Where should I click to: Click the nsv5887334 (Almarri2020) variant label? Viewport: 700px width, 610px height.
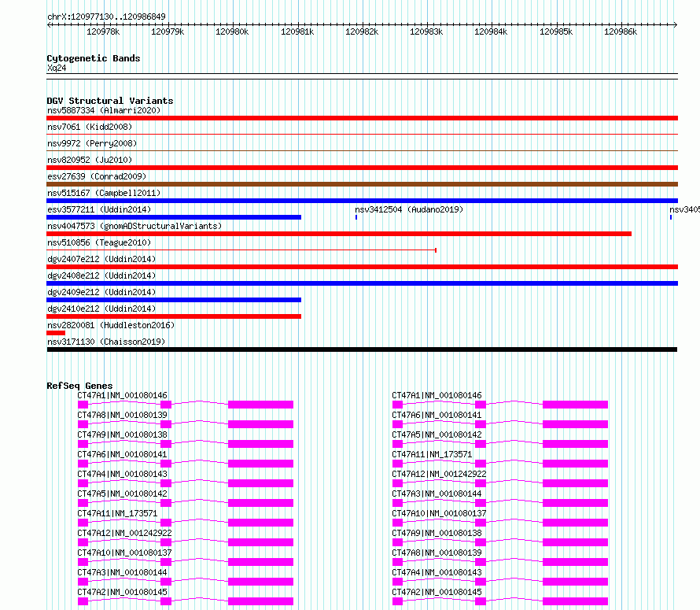click(104, 110)
